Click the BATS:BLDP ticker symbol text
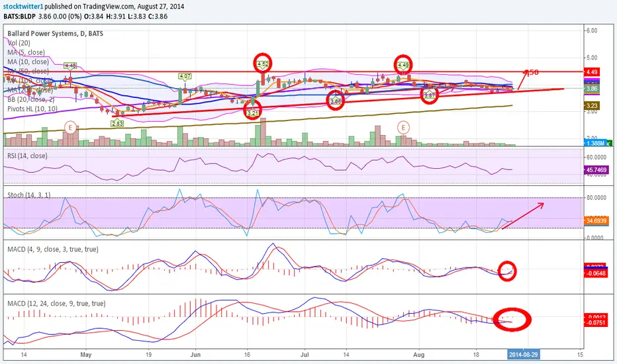 tap(20, 17)
